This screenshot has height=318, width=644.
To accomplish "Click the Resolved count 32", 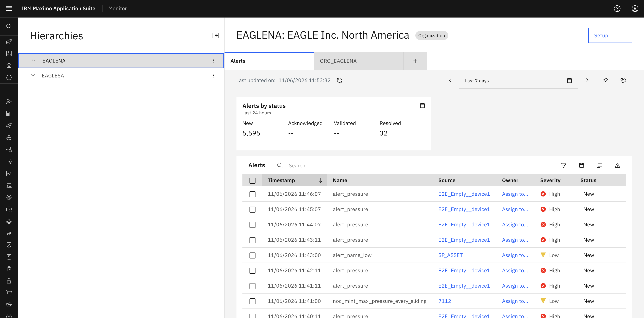I will pos(383,133).
